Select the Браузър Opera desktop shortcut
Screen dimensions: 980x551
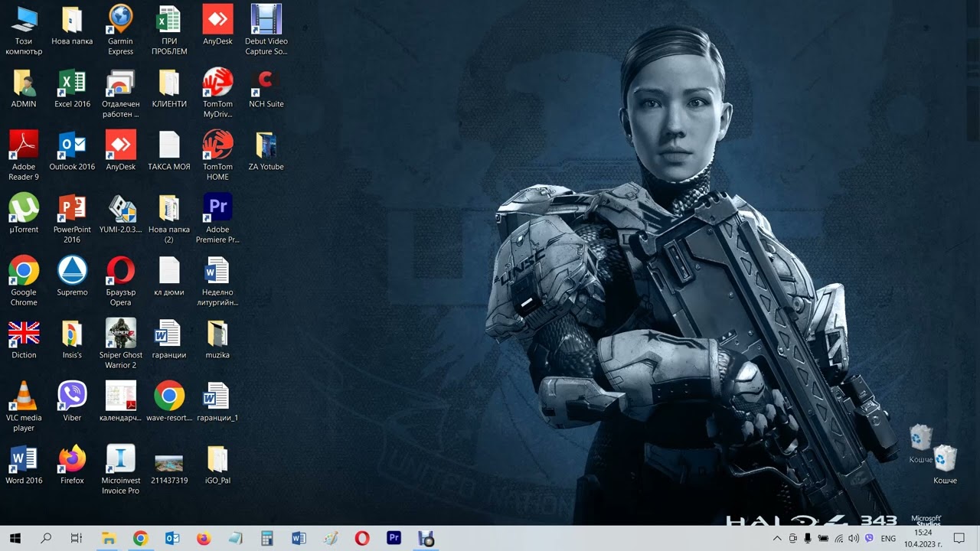coord(120,282)
